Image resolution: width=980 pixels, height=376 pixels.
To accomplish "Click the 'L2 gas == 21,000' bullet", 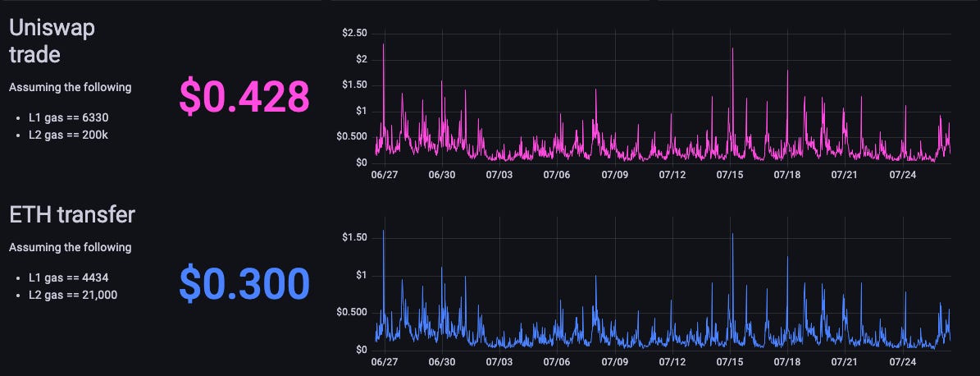I will pos(73,295).
